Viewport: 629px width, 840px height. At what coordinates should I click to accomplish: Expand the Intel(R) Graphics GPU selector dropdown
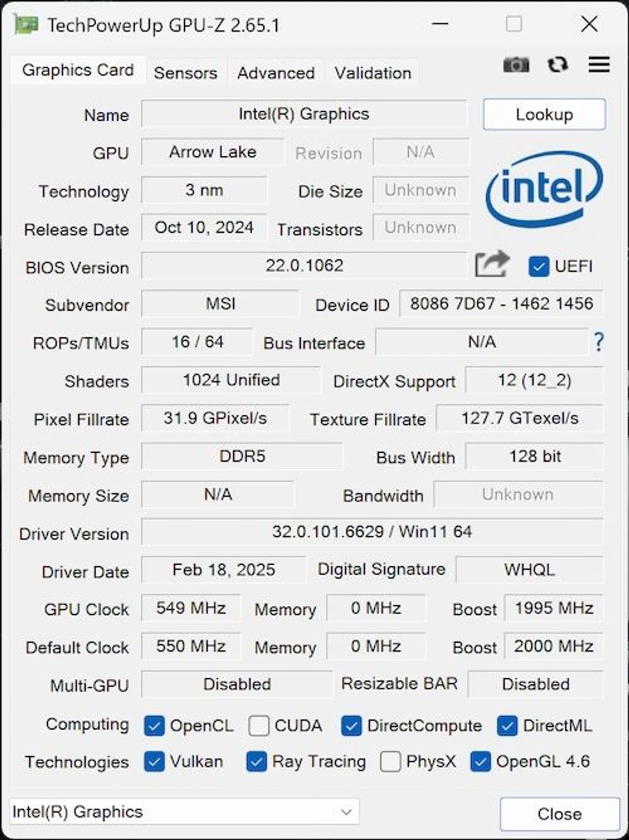[x=184, y=812]
